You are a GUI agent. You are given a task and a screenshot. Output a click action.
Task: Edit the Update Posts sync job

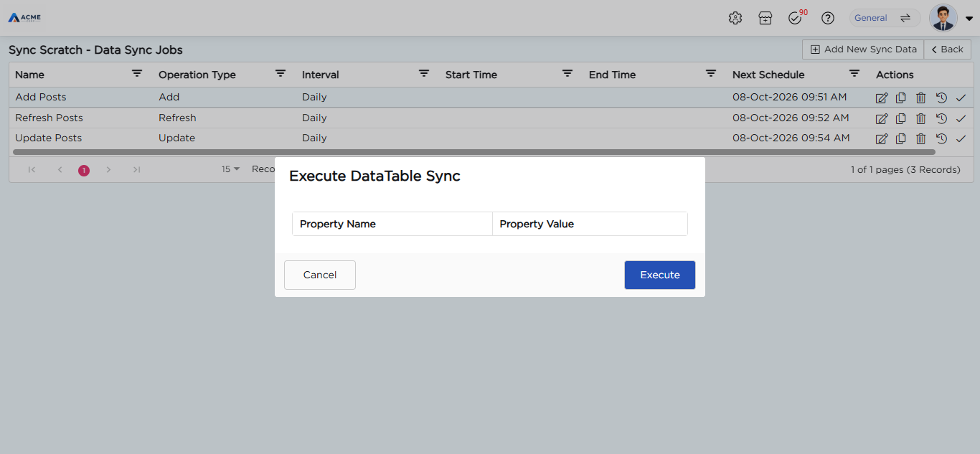pos(882,138)
